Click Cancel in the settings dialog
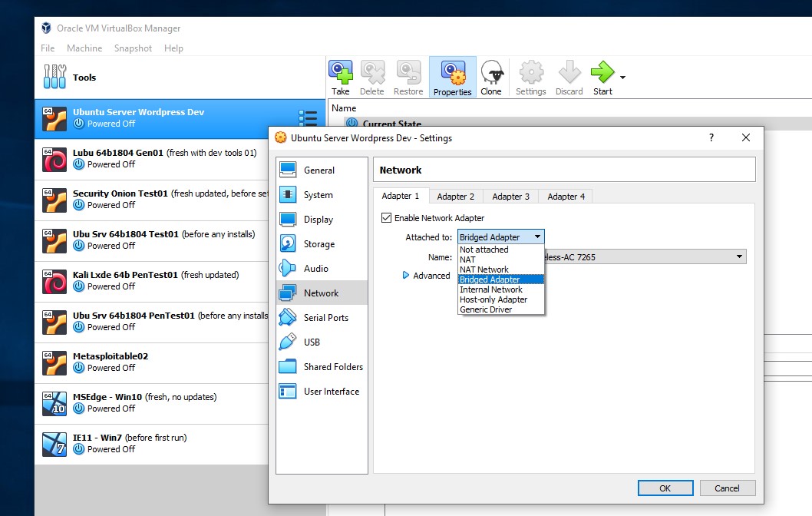This screenshot has width=812, height=516. click(728, 488)
